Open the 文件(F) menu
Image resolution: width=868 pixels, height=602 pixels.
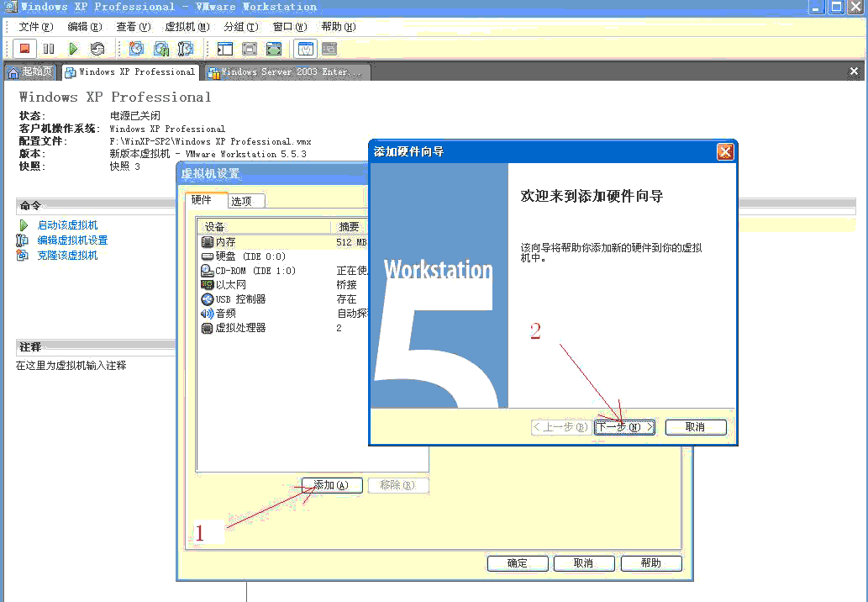(x=36, y=27)
